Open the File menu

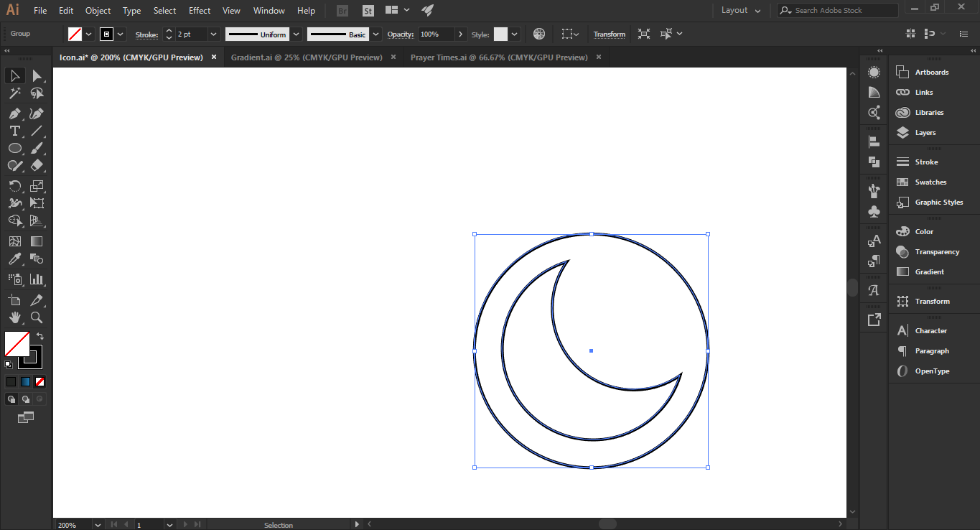tap(40, 11)
